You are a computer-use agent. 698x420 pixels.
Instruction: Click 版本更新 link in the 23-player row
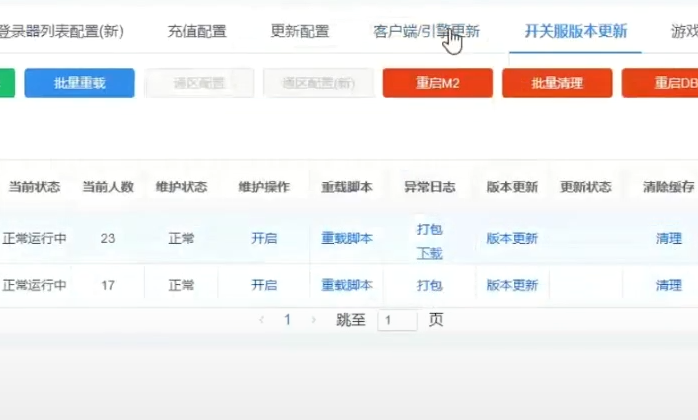[x=512, y=238]
